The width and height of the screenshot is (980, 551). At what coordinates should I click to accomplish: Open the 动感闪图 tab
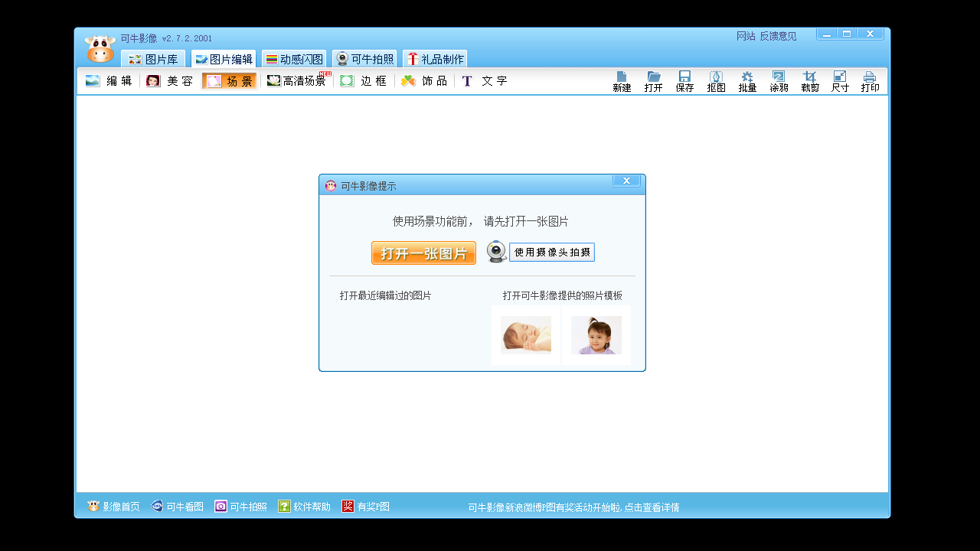coord(293,57)
